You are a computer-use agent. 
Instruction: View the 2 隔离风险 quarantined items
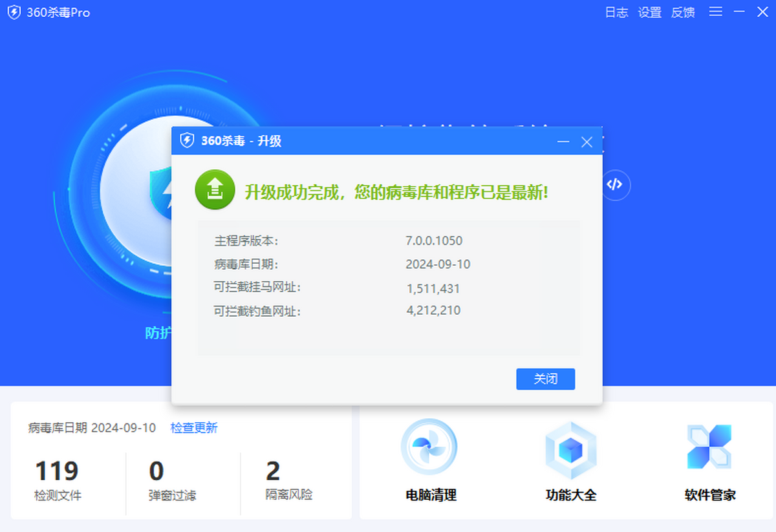tap(288, 481)
